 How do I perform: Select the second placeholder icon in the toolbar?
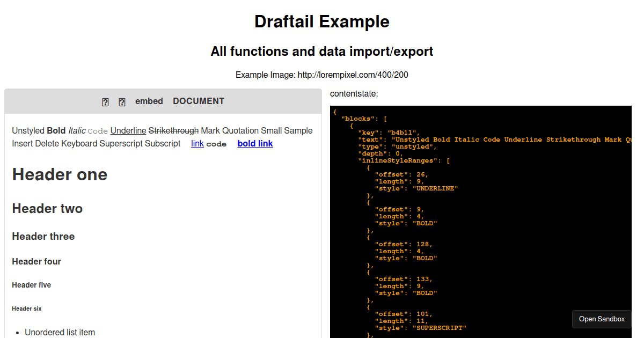click(x=122, y=101)
